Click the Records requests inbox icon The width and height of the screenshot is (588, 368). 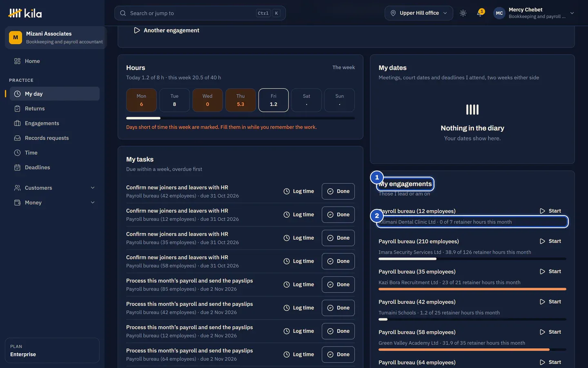coord(17,138)
